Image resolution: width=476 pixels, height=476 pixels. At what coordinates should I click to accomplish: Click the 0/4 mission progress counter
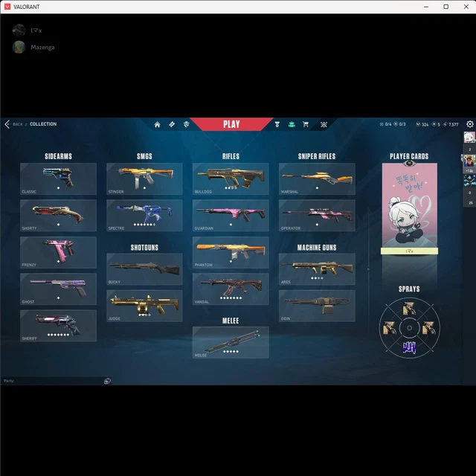pyautogui.click(x=386, y=124)
